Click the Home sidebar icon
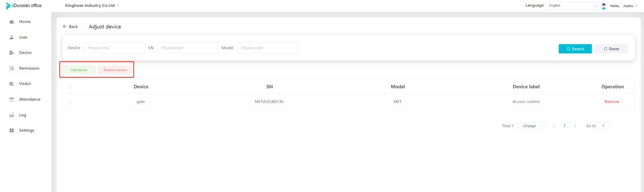The image size is (644, 192). click(11, 22)
